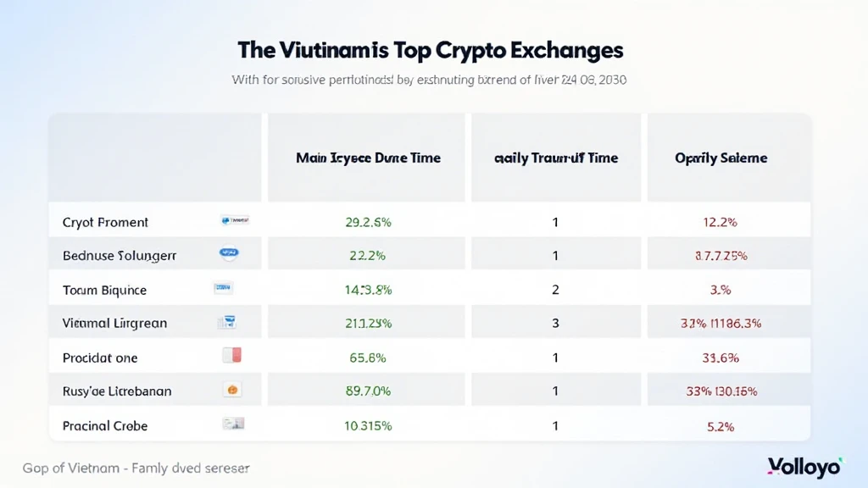Sort by Main Icyece Dune Time column
The width and height of the screenshot is (868, 488).
(x=368, y=158)
